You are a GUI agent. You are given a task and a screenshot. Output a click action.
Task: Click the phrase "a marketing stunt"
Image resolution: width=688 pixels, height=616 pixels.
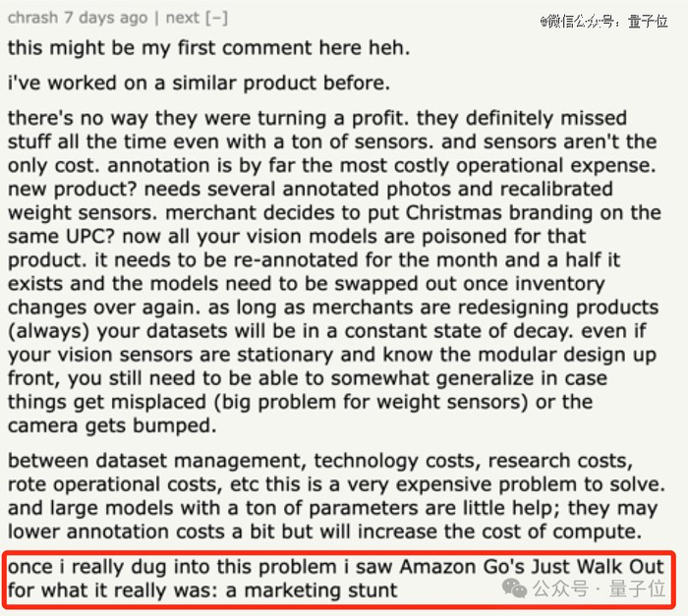320,590
